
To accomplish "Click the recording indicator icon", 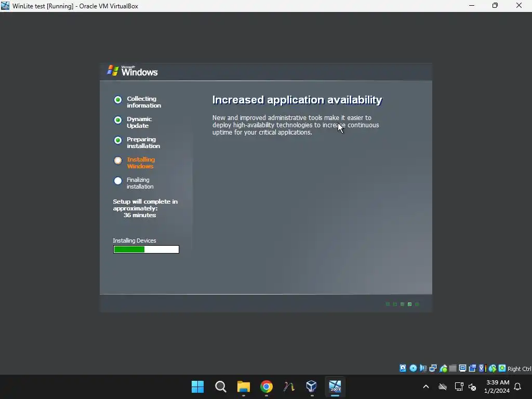I will pyautogui.click(x=472, y=368).
